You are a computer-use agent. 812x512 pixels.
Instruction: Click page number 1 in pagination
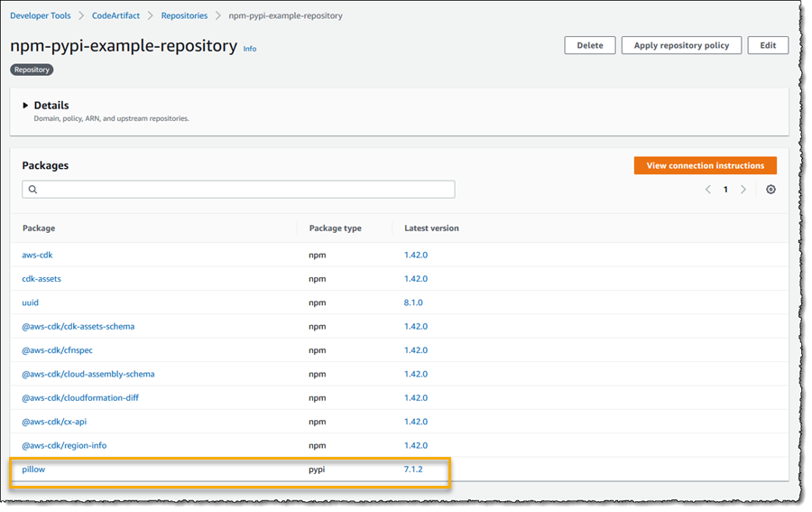[725, 189]
